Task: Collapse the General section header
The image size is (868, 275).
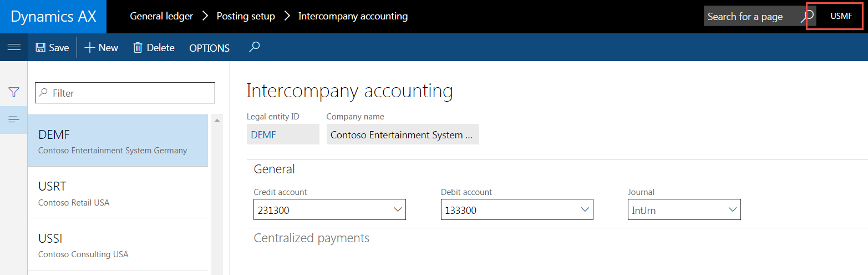Action: 275,169
